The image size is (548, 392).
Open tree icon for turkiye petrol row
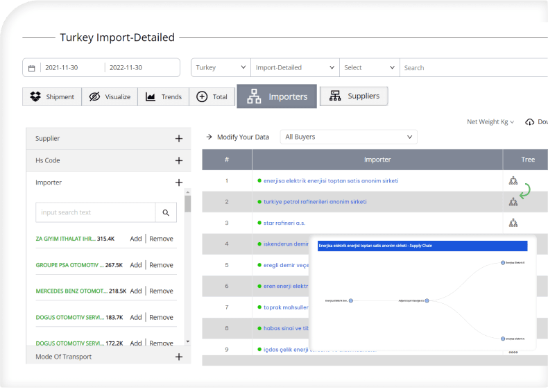[513, 202]
